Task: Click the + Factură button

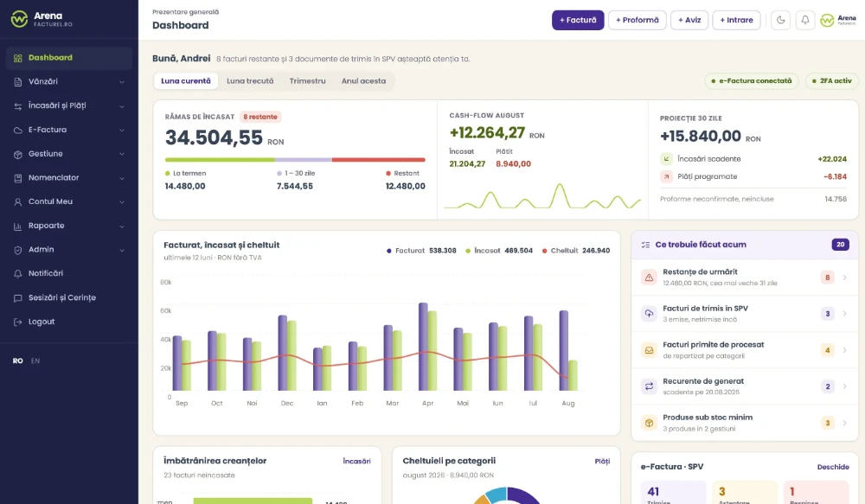Action: (x=578, y=20)
